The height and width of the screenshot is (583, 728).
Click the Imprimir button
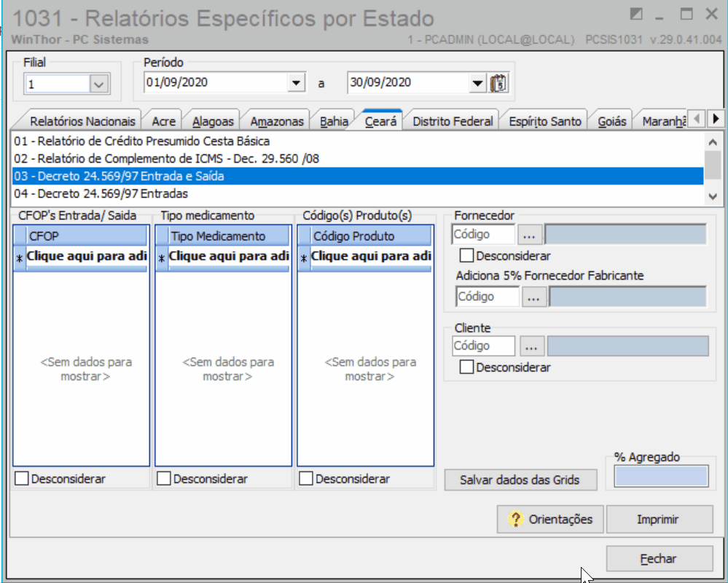(x=659, y=520)
